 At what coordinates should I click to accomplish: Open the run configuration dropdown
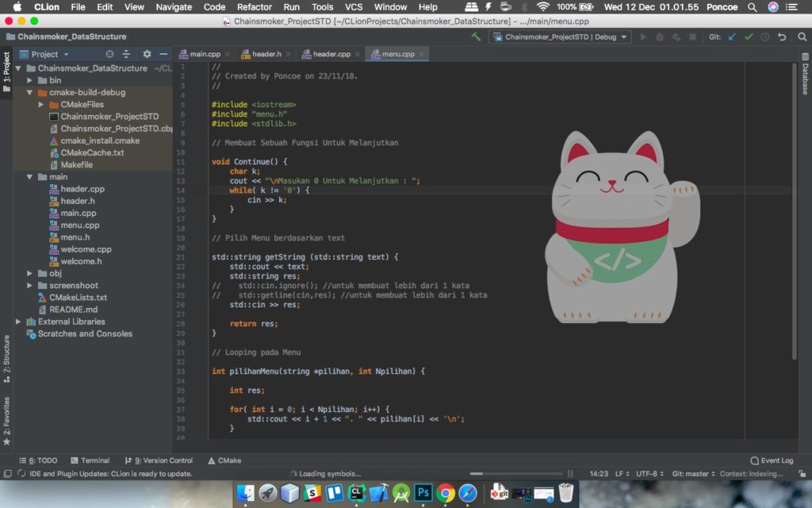pyautogui.click(x=560, y=37)
